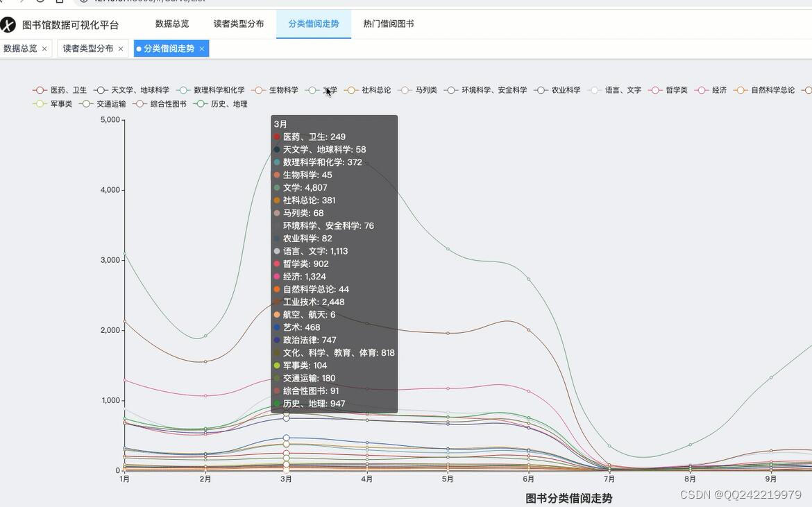This screenshot has width=812, height=507.
Task: Click the 经济 data point at 6月
Action: coord(529,391)
